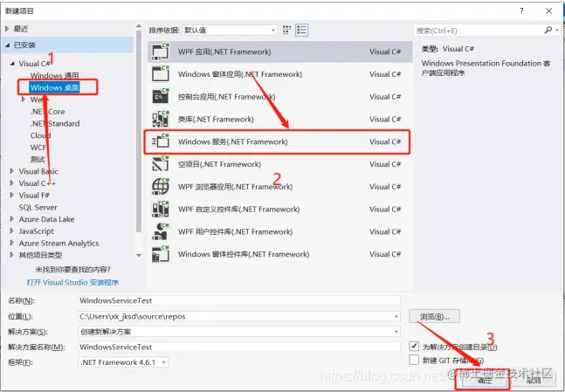
Task: Select the Windows 服务 template icon
Action: pyautogui.click(x=161, y=141)
